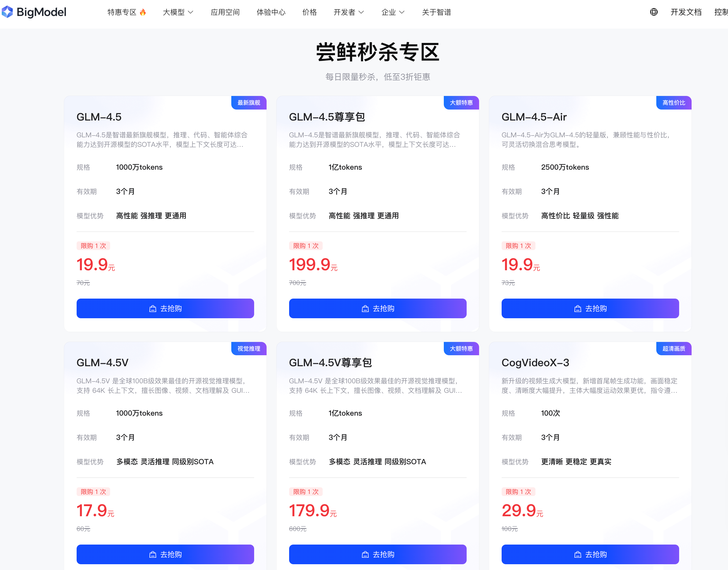Click the GLM-4.5尊享包 card title
This screenshot has width=728, height=570.
[x=327, y=117]
